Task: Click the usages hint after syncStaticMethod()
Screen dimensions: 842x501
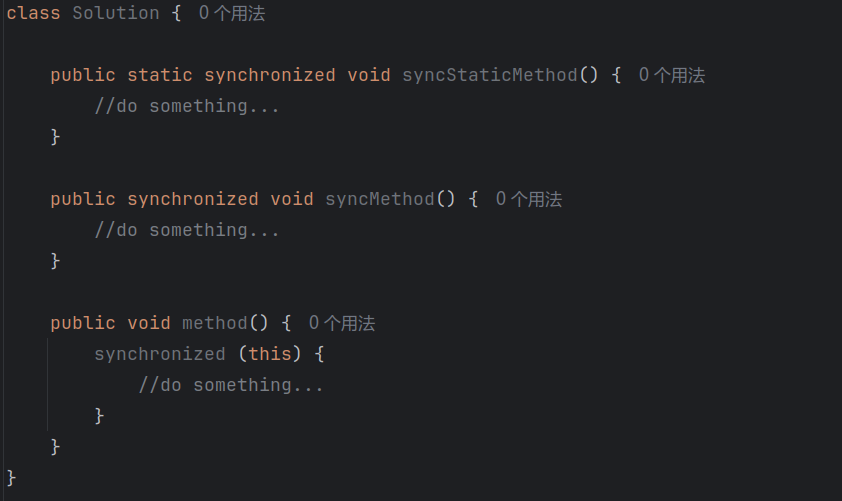Action: [672, 75]
